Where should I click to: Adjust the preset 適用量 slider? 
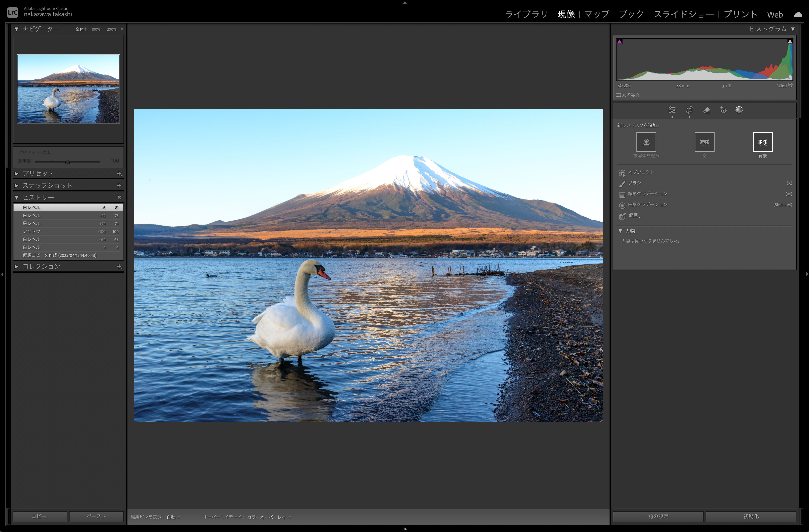coord(67,162)
